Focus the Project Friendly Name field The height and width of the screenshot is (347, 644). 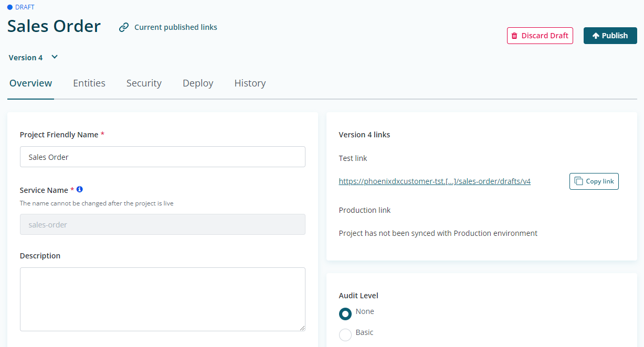pyautogui.click(x=163, y=157)
